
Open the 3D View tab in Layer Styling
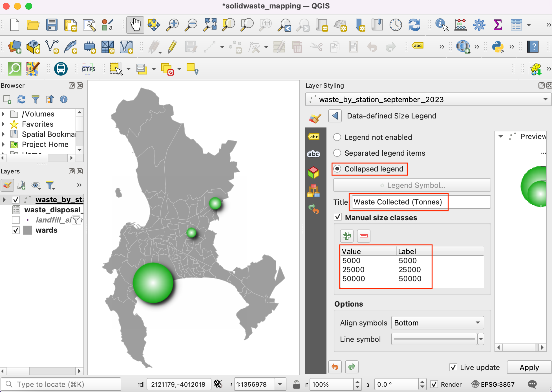[313, 172]
